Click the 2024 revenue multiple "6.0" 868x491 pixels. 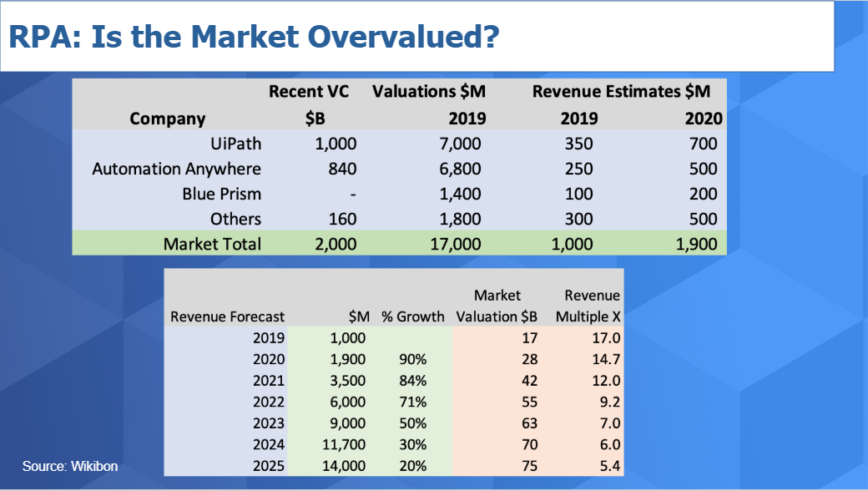coord(610,444)
